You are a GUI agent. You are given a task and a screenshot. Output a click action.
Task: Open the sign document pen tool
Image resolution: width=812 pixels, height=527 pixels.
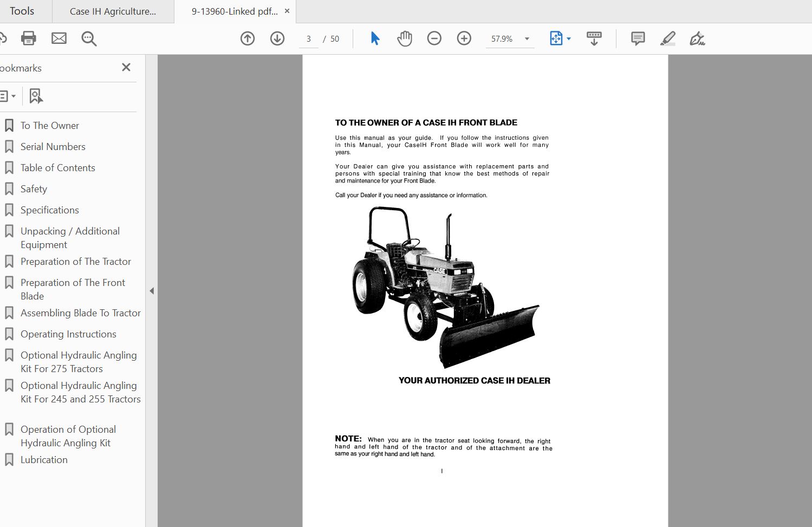click(697, 38)
